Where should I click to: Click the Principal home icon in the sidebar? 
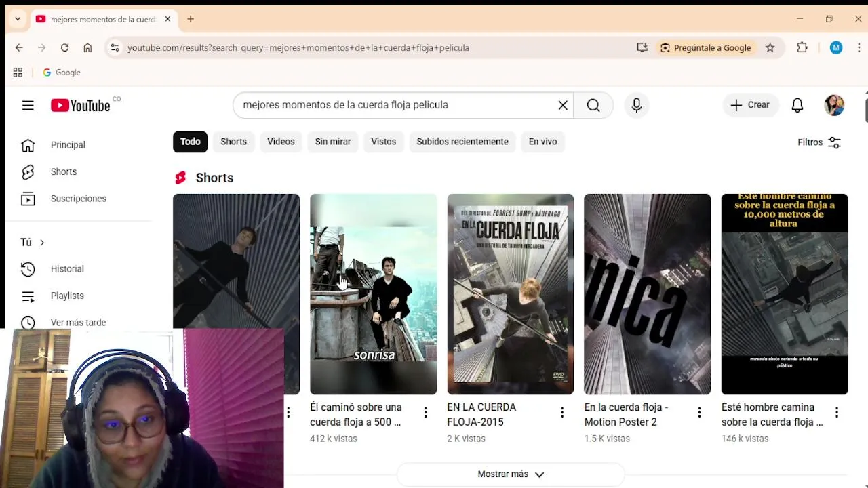click(x=28, y=145)
